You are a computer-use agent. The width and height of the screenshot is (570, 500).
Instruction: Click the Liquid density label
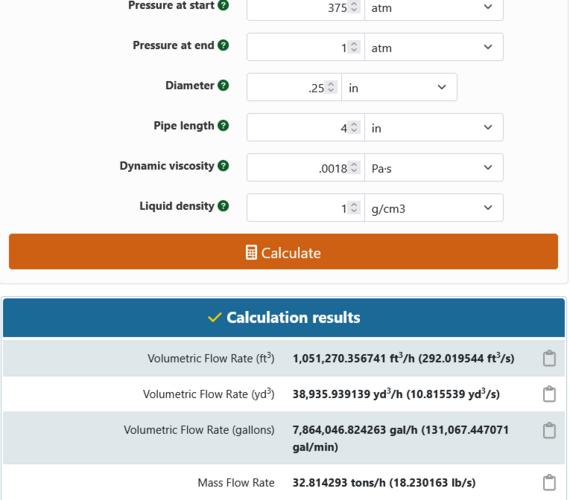tap(177, 206)
